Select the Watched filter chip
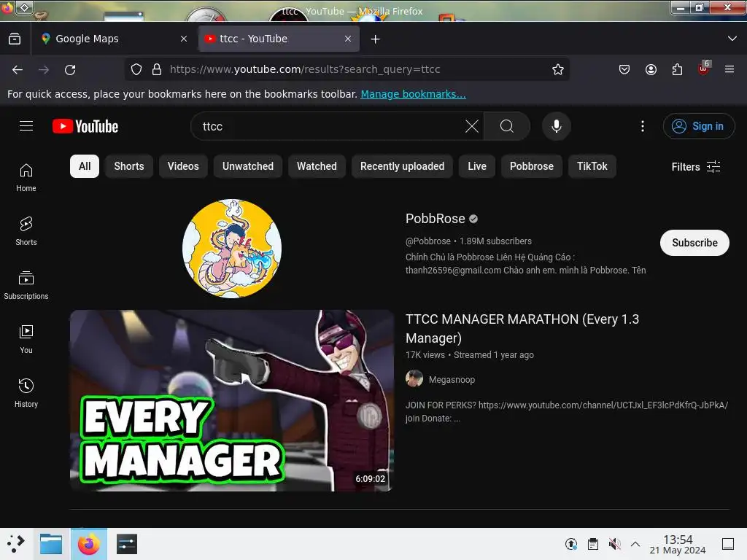Viewport: 747px width, 560px height. (x=317, y=166)
